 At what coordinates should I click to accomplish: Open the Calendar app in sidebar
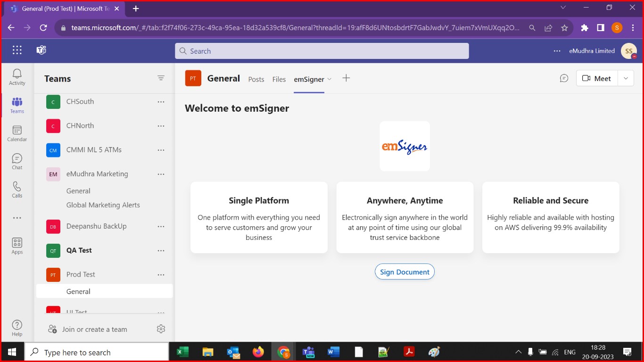[x=17, y=133]
